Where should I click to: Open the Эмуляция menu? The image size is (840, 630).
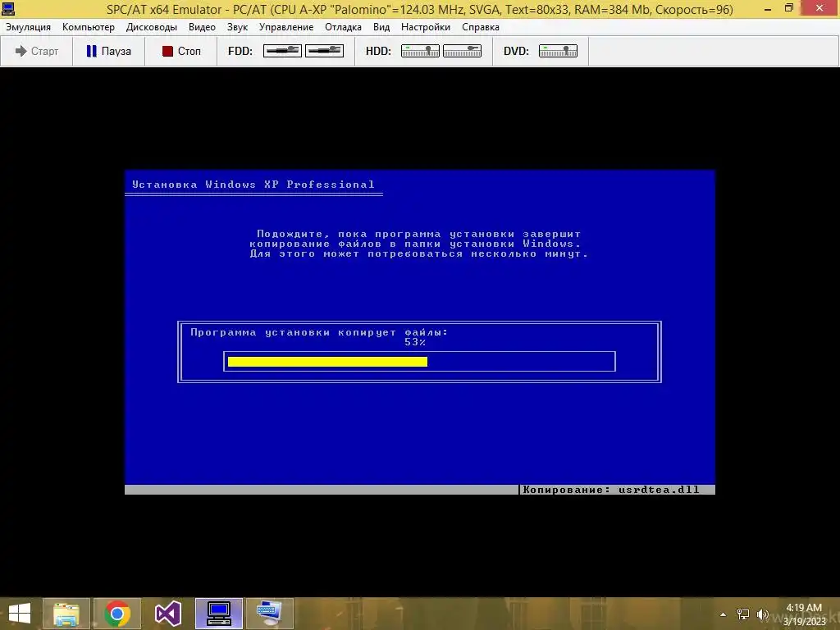coord(29,27)
